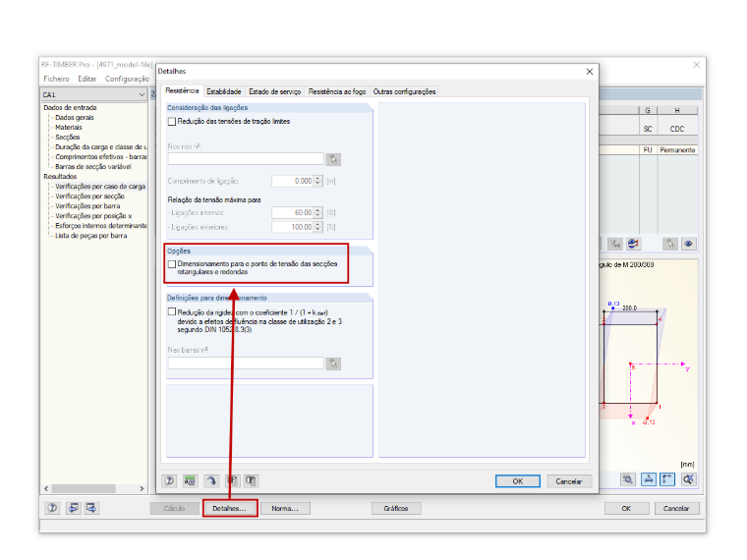747x560 pixels.
Task: Select Duração da carga e classe tree item
Action: click(x=101, y=147)
